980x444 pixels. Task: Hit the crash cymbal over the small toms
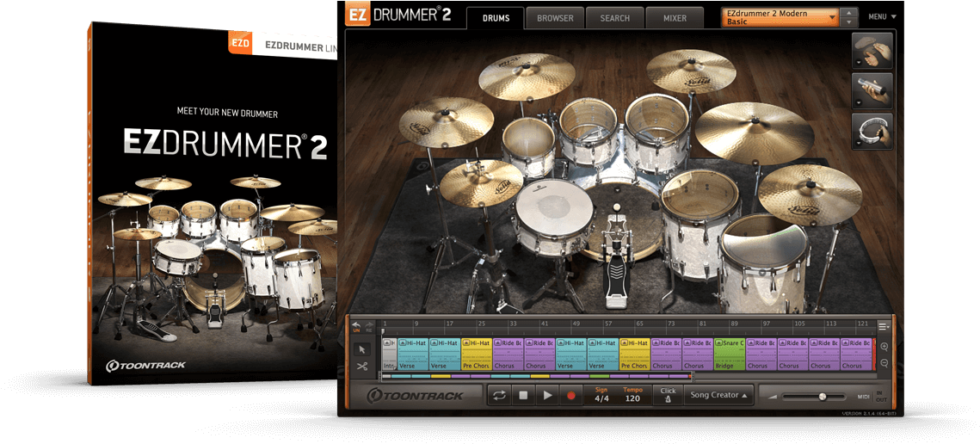pos(527,77)
